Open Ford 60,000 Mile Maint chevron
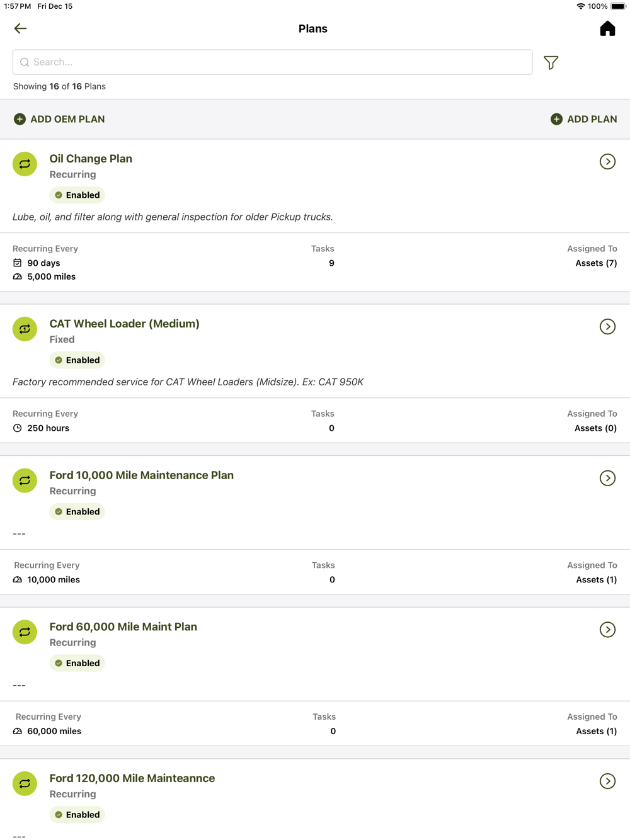The image size is (630, 840). point(607,630)
